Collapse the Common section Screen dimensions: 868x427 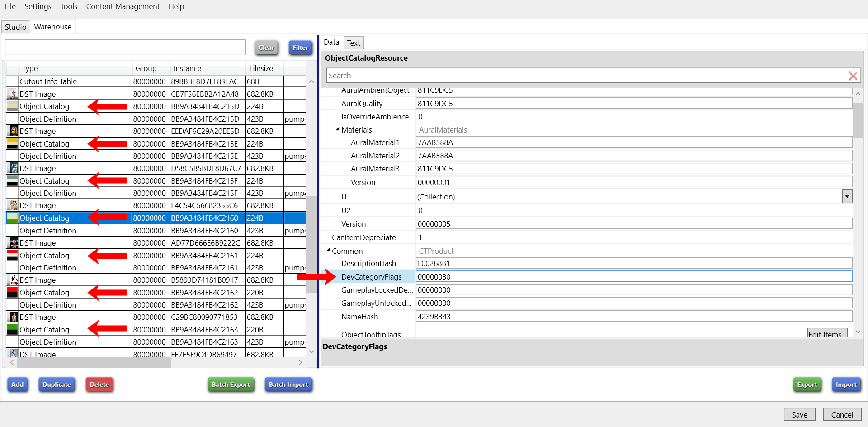pyautogui.click(x=328, y=250)
